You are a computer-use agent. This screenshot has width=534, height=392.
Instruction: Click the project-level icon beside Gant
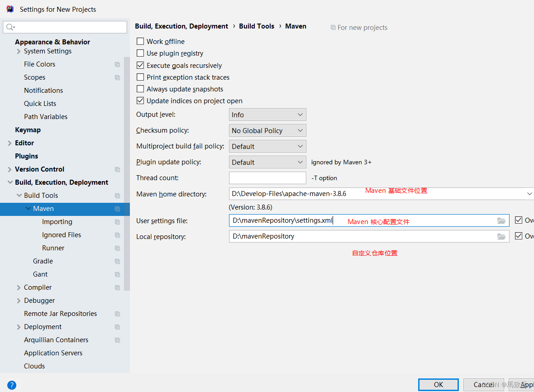click(118, 274)
